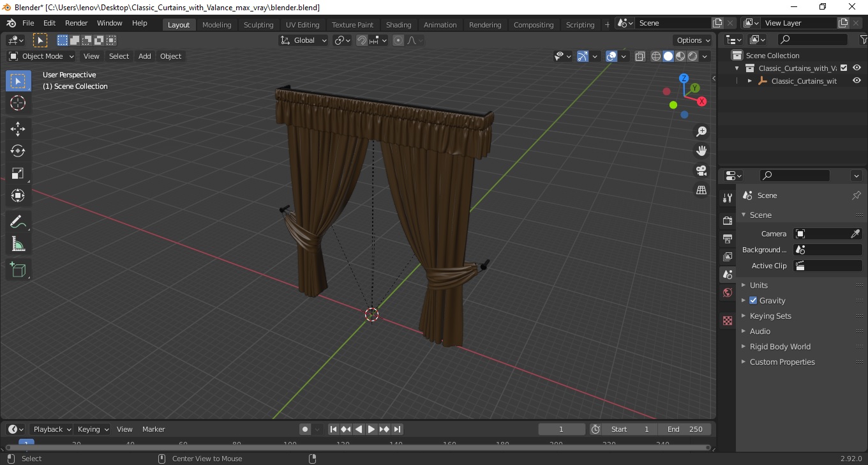This screenshot has height=465, width=868.
Task: Open the Output properties tab
Action: click(727, 238)
